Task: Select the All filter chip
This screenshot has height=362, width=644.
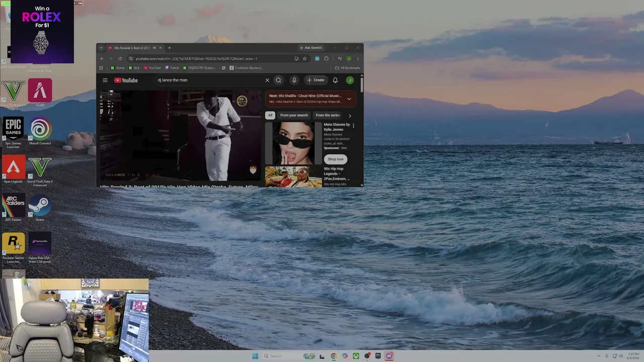Action: click(x=270, y=115)
